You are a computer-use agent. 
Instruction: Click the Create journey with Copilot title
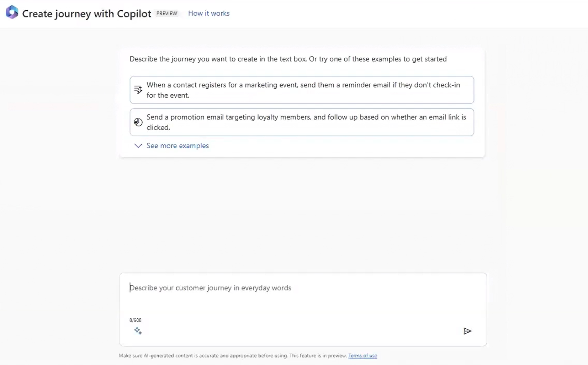click(x=86, y=14)
